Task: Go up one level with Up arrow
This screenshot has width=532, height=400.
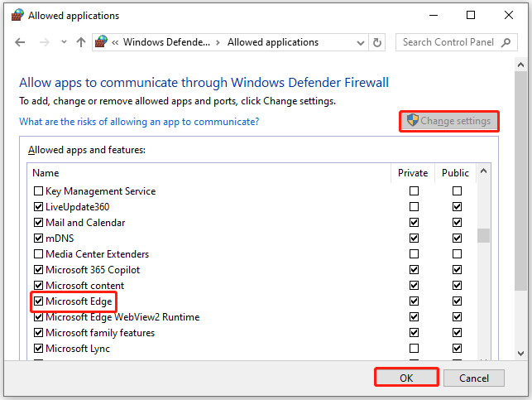Action: point(81,42)
